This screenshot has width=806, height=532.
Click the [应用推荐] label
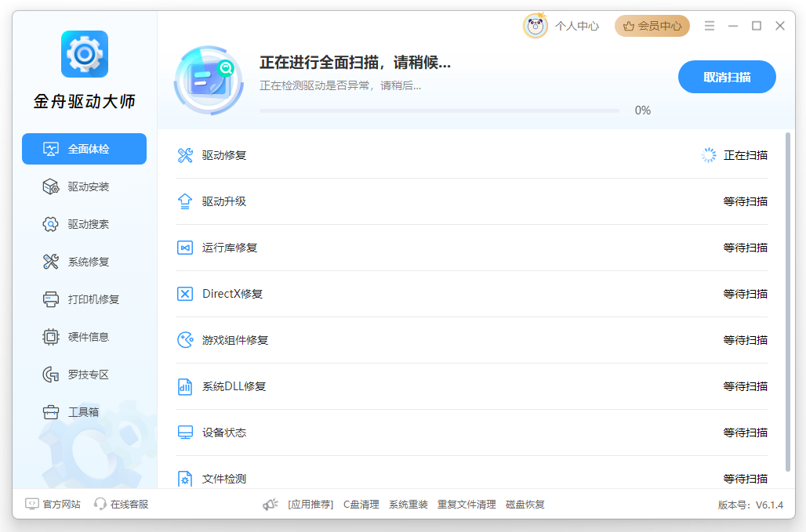tap(310, 505)
